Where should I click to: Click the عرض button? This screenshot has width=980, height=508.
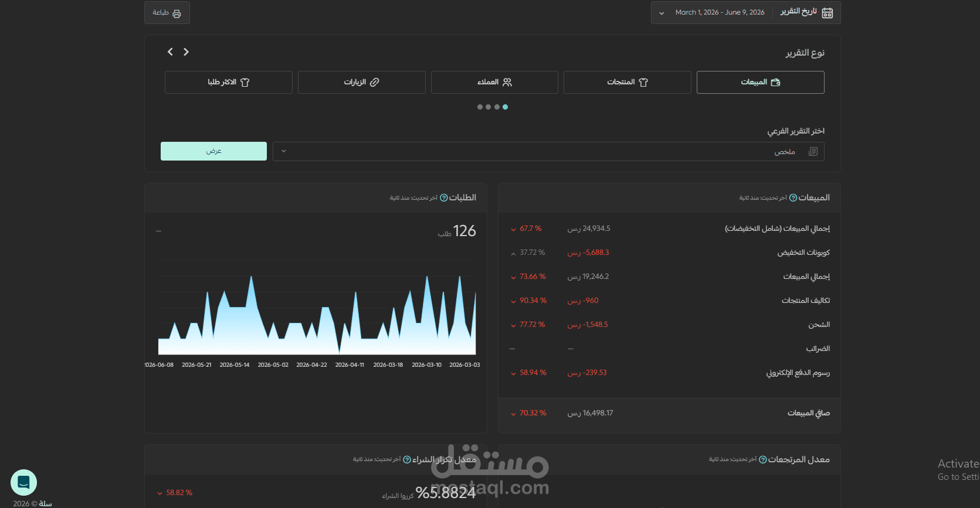(213, 151)
